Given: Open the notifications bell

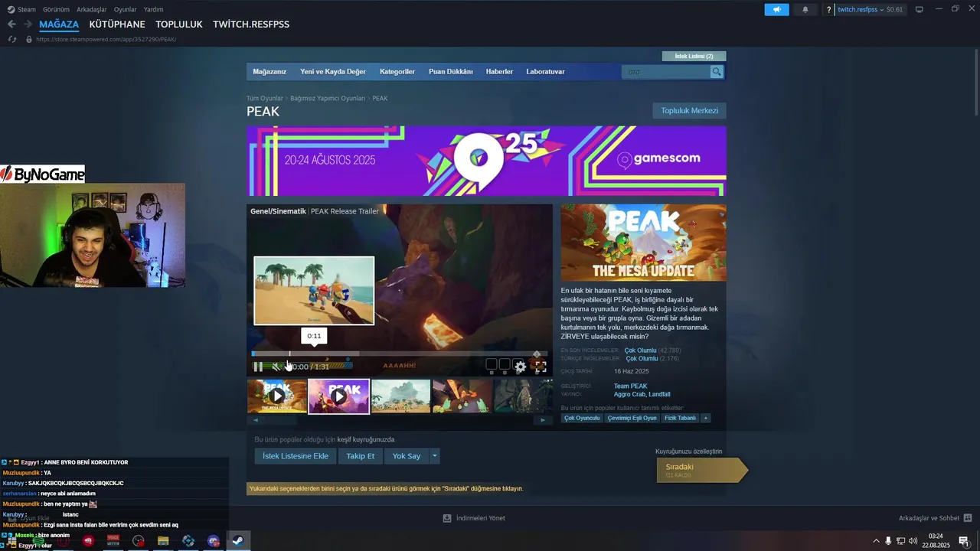Looking at the screenshot, I should (805, 9).
